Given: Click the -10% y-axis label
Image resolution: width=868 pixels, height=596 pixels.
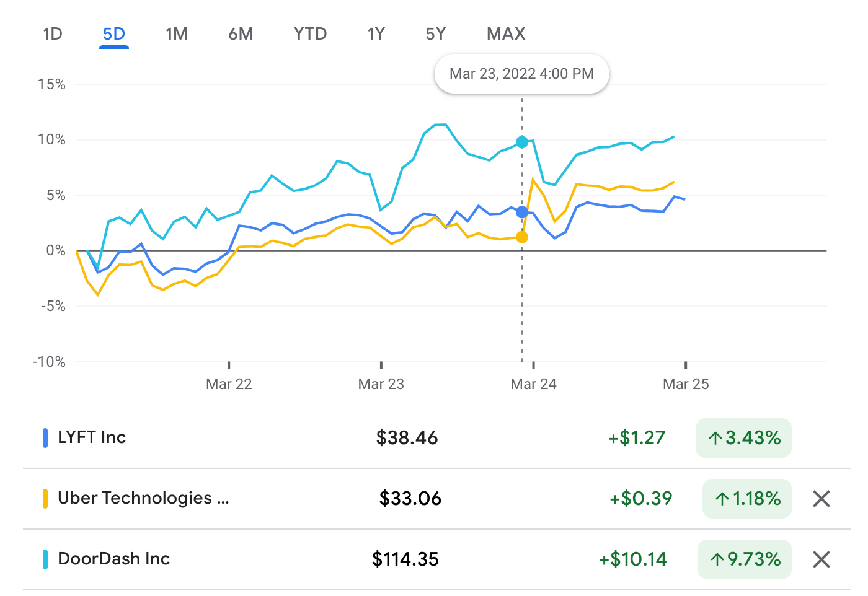Looking at the screenshot, I should (x=49, y=362).
